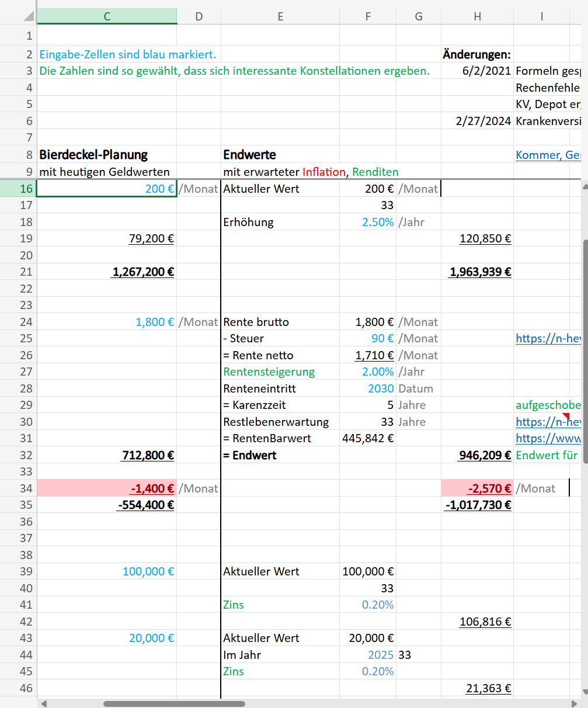Viewport: 588px width, 708px height.
Task: Open the https://n-hev link in row 30
Action: 549,422
